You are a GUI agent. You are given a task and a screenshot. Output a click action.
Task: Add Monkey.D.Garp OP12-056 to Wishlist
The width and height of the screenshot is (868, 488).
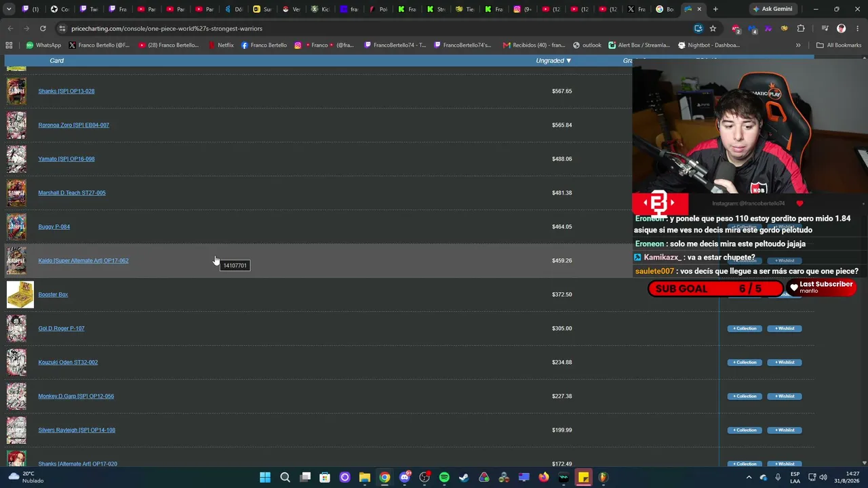(x=785, y=396)
